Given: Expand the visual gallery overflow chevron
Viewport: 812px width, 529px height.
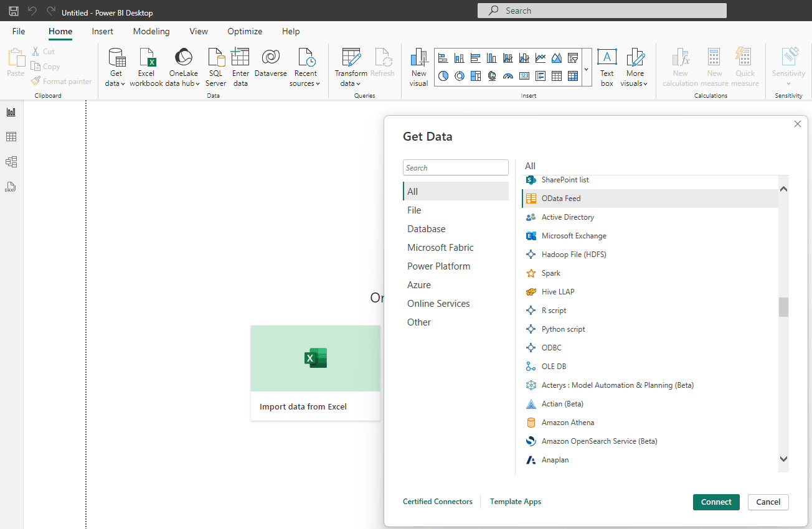Looking at the screenshot, I should [586, 70].
